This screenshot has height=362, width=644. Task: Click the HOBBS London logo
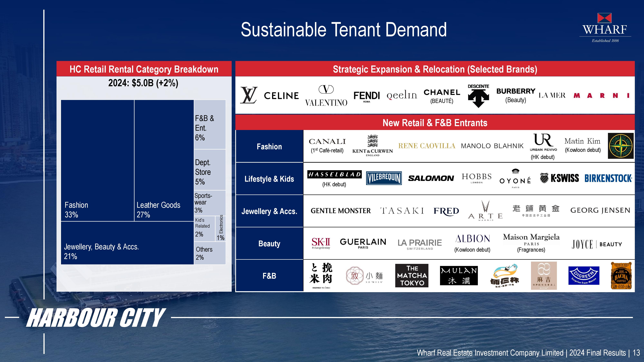(x=477, y=178)
